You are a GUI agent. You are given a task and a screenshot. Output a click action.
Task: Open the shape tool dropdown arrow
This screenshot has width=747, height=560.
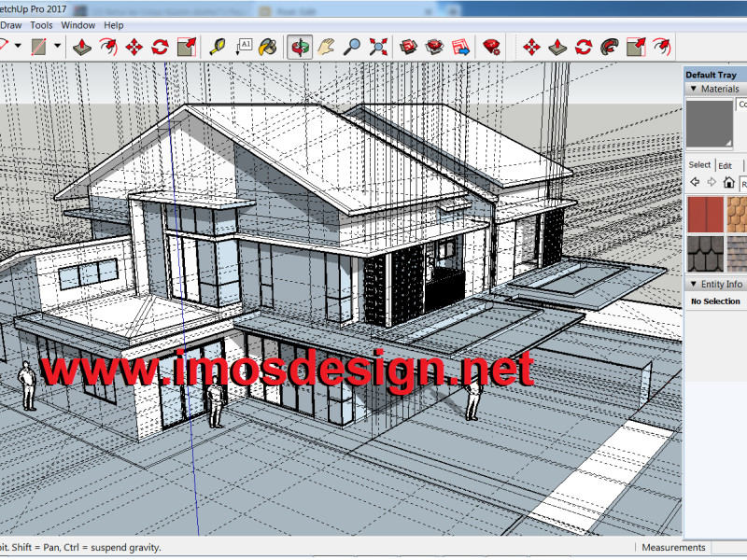57,46
